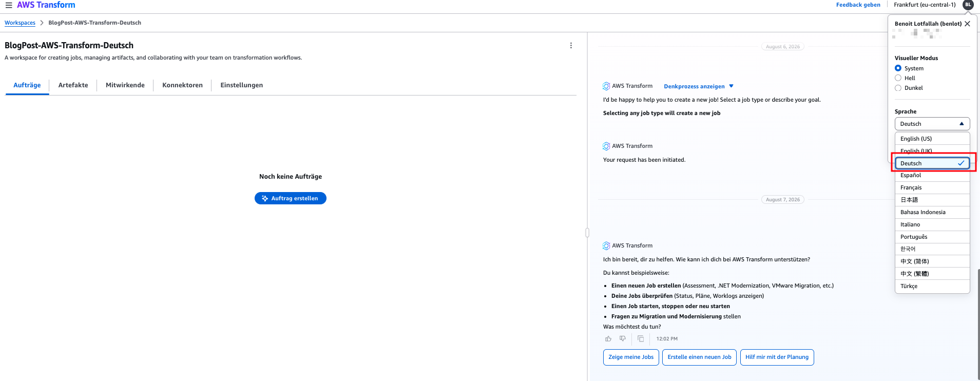The height and width of the screenshot is (381, 980).
Task: Click the AWS Transform logo title
Action: click(46, 5)
